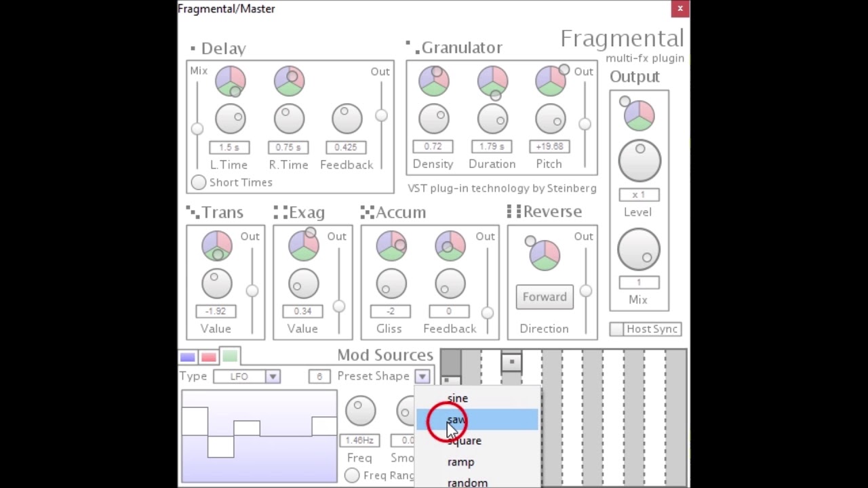
Task: Click the LFO waveform shape display
Action: pos(259,437)
